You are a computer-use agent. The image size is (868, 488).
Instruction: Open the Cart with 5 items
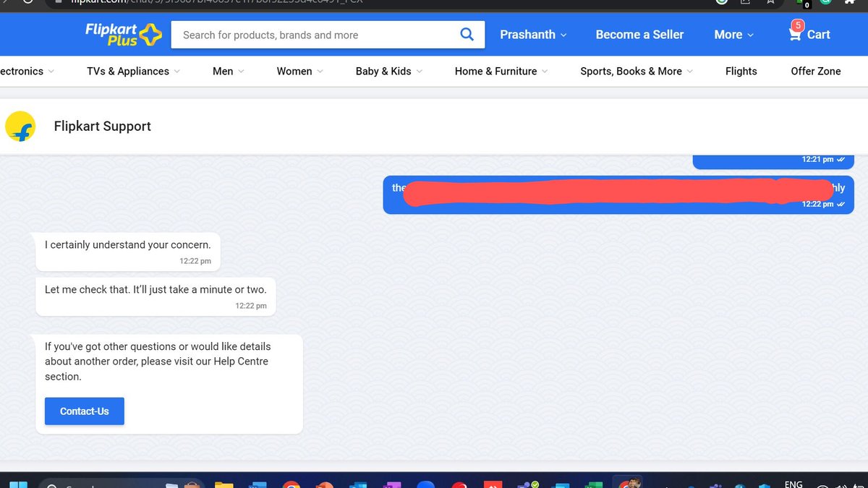click(809, 33)
